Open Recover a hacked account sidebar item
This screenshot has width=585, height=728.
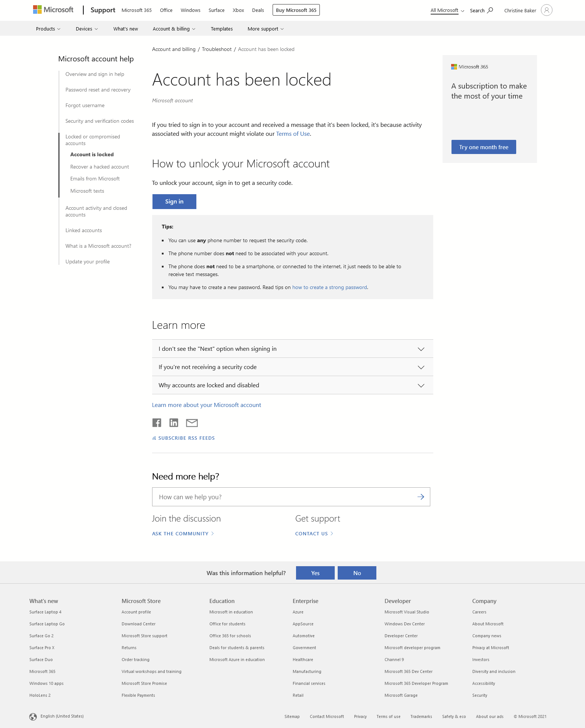100,167
